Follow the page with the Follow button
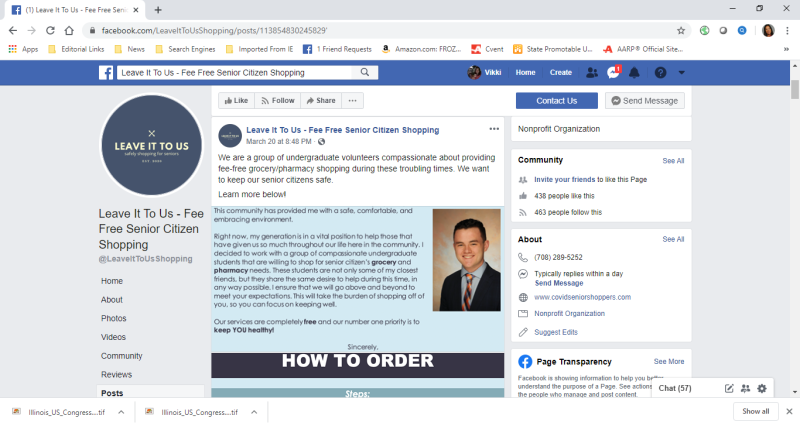 point(278,101)
